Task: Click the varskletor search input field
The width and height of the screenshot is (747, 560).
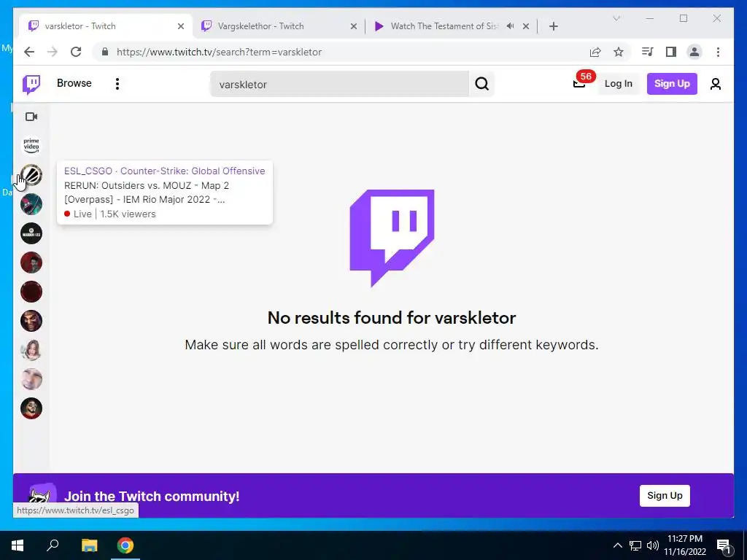Action: 339,85
